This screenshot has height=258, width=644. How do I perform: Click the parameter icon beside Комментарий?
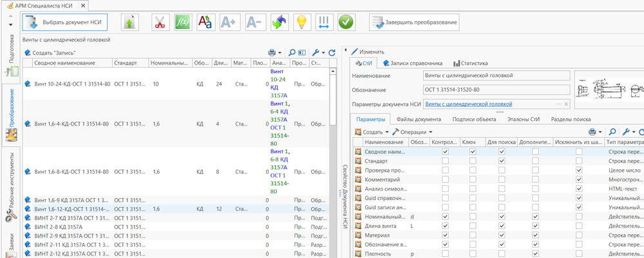357,180
